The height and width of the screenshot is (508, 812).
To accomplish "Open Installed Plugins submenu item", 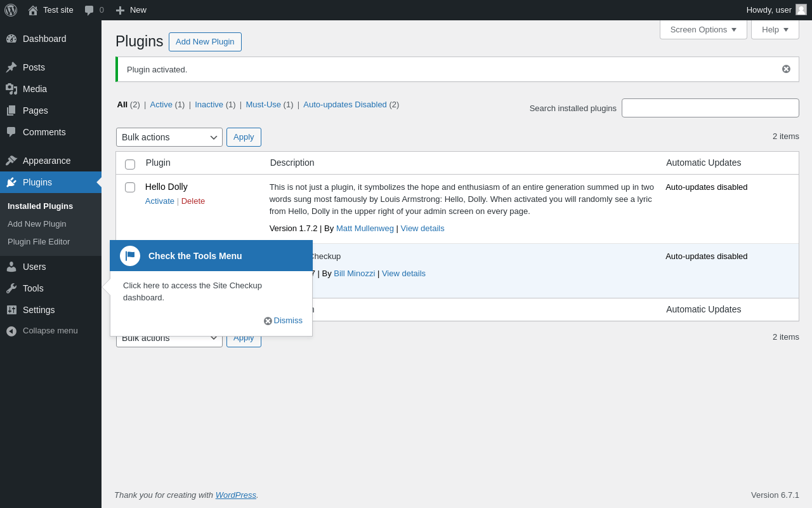I will pyautogui.click(x=41, y=206).
